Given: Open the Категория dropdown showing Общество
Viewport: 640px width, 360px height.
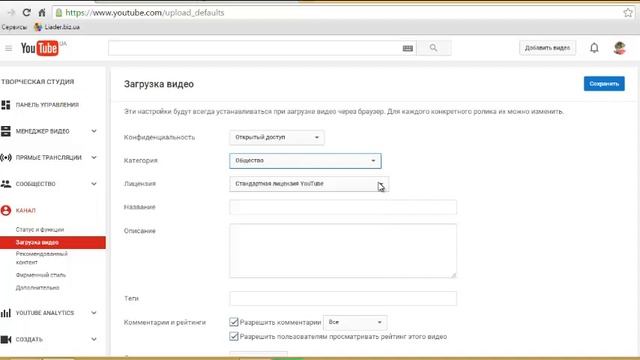Looking at the screenshot, I should 305,161.
